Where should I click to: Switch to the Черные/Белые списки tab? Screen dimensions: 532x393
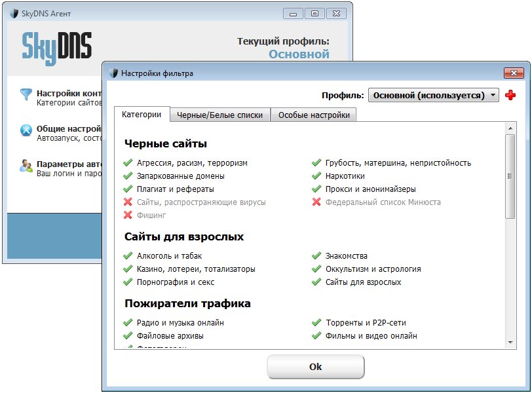click(220, 115)
